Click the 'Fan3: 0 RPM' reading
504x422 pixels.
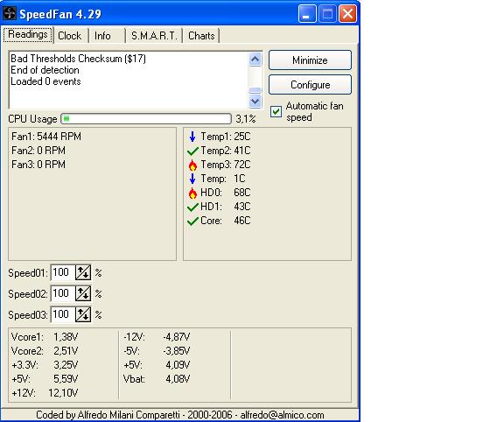(38, 165)
